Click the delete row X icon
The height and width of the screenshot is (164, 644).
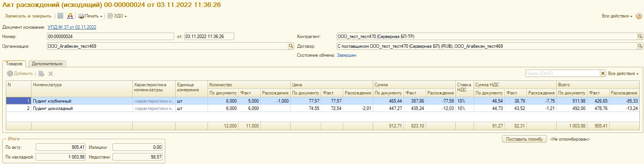point(50,73)
